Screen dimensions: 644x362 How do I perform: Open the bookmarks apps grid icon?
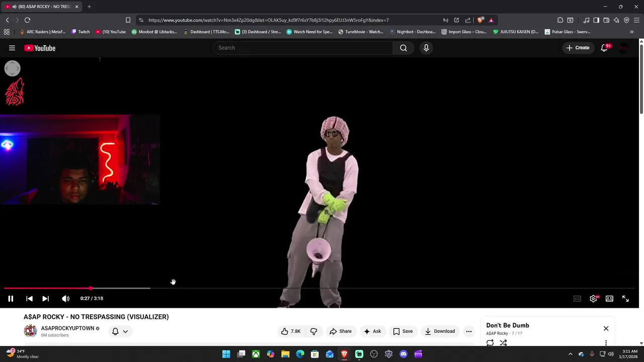coord(7,32)
